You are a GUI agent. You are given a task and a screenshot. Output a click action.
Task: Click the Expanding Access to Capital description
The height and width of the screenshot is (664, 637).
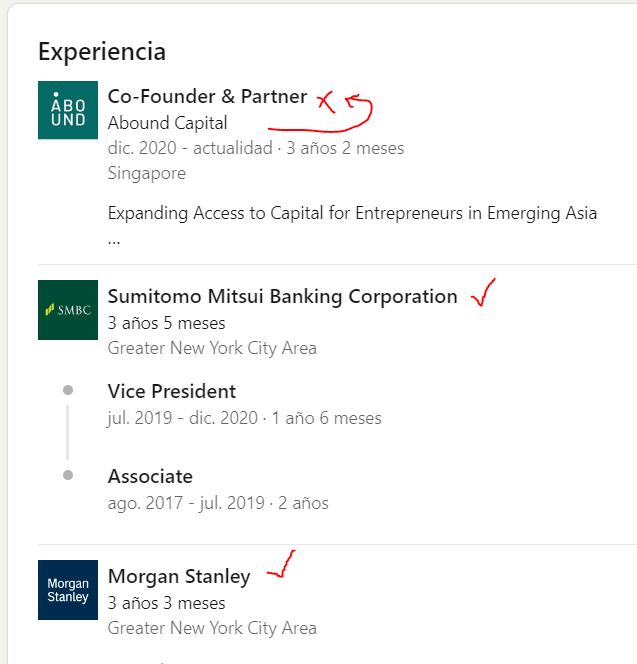[x=352, y=213]
